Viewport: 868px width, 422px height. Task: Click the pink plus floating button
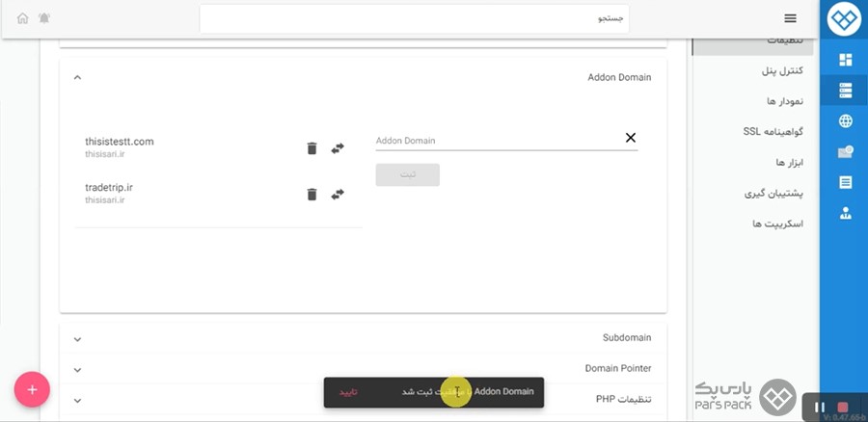32,389
